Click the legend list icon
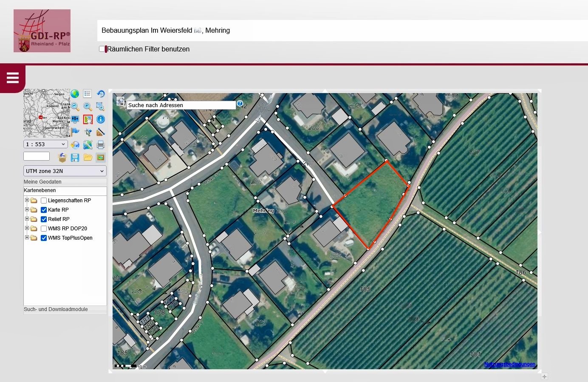This screenshot has width=588, height=382. [x=88, y=94]
